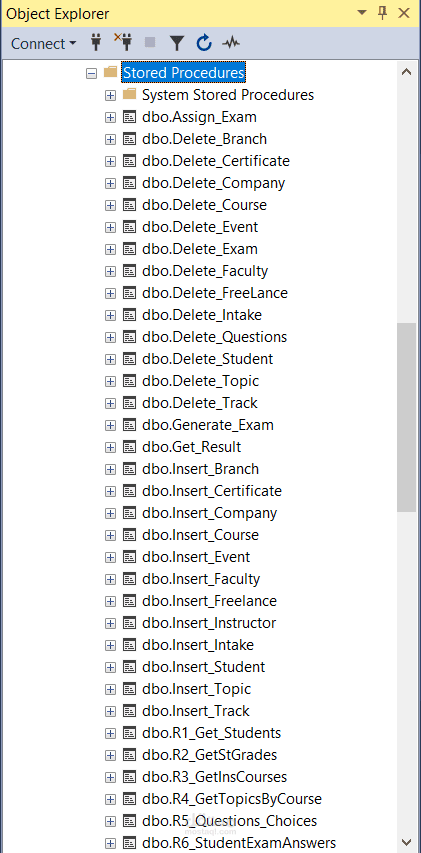
Task: Expand System Stored Procedures folder
Action: coord(110,95)
